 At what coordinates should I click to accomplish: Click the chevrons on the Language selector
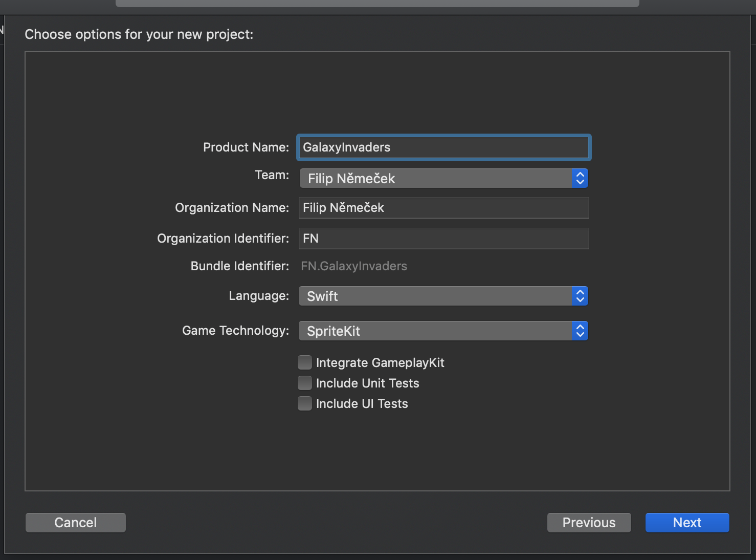[x=580, y=296]
